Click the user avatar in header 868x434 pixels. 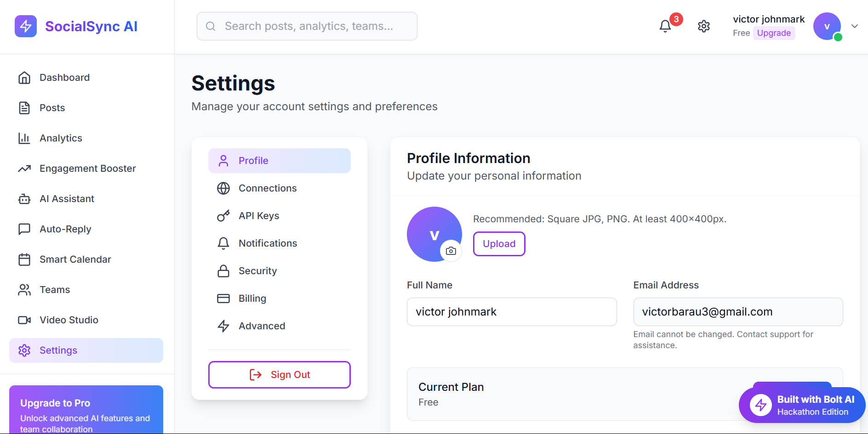click(827, 26)
